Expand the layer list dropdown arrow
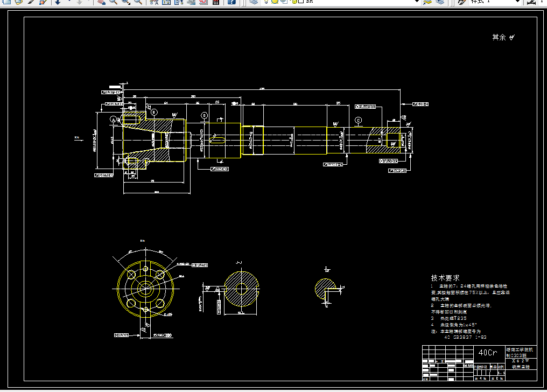Viewport: 547px width, 392px height. click(417, 2)
